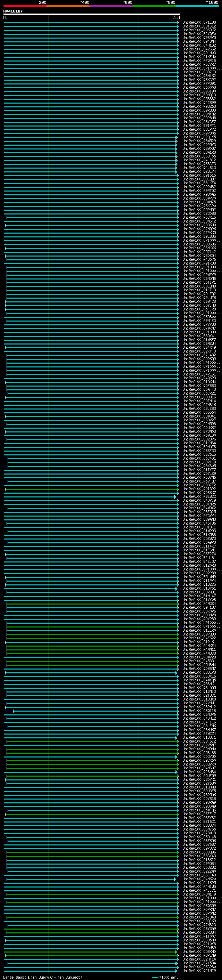Select hit label UniRef100_B6UF55
Image resolution: width=222 pixels, height=980 pixels.
coord(199,156)
